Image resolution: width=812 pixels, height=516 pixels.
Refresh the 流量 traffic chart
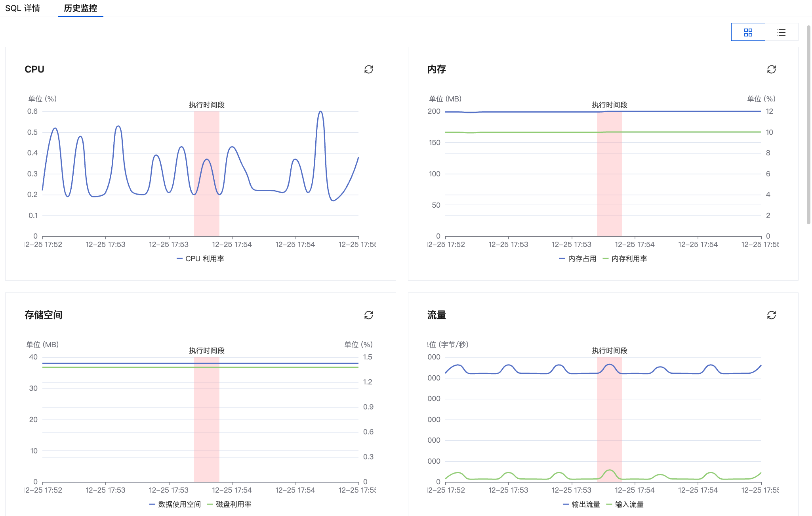(771, 315)
